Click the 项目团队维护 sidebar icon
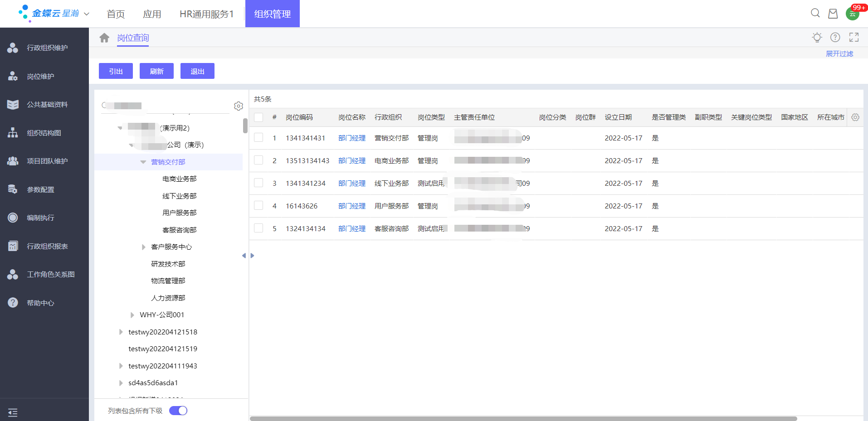The image size is (868, 421). [13, 161]
